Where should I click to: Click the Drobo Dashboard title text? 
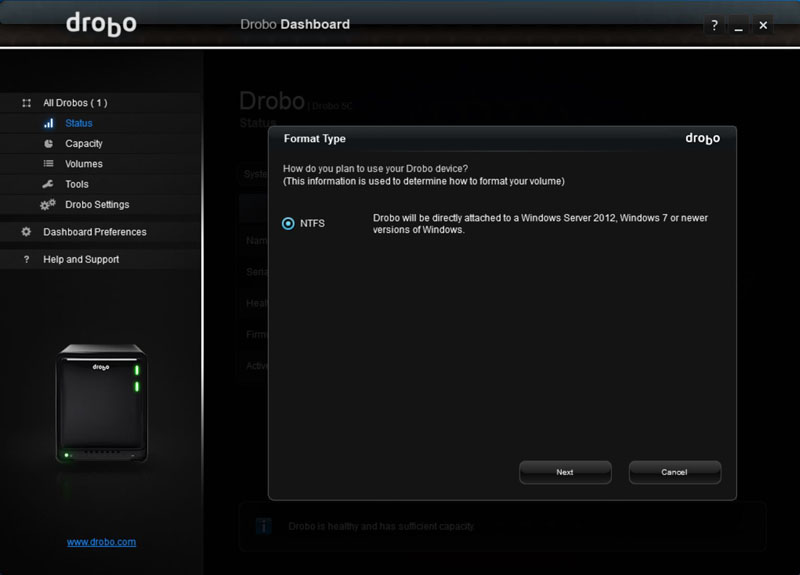tap(295, 24)
